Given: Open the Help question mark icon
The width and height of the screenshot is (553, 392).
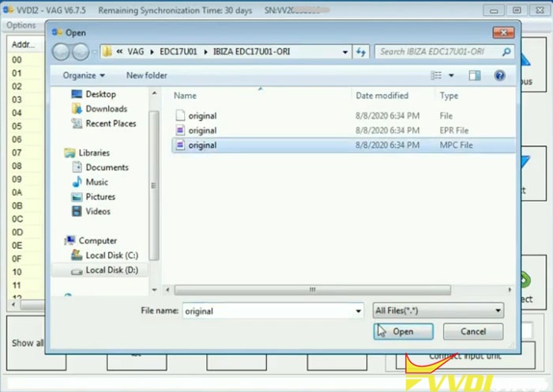Looking at the screenshot, I should coord(499,75).
